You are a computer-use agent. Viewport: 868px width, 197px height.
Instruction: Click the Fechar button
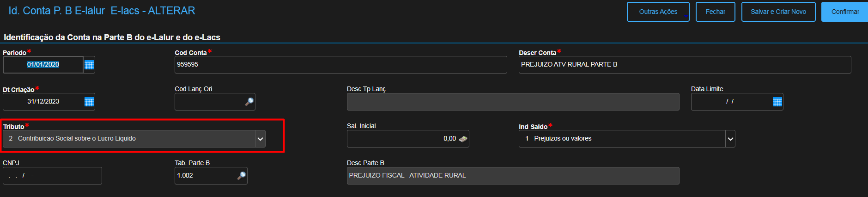(715, 12)
